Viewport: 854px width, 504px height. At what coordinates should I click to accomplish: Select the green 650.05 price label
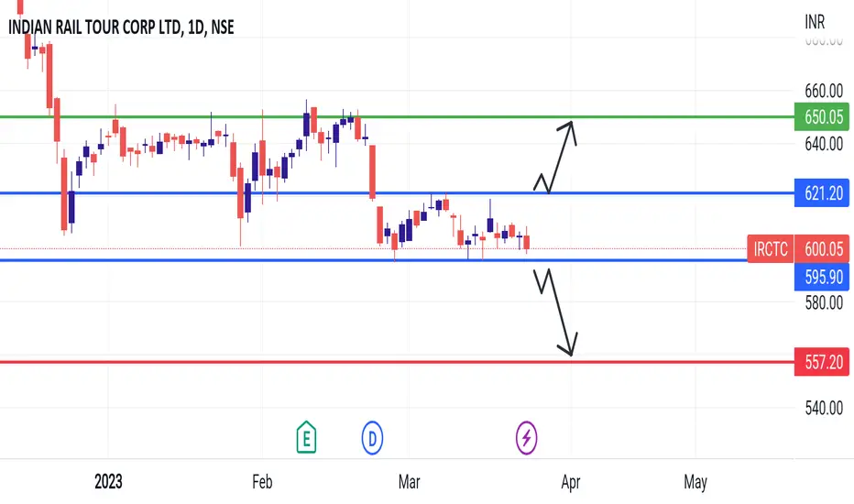[x=822, y=116]
